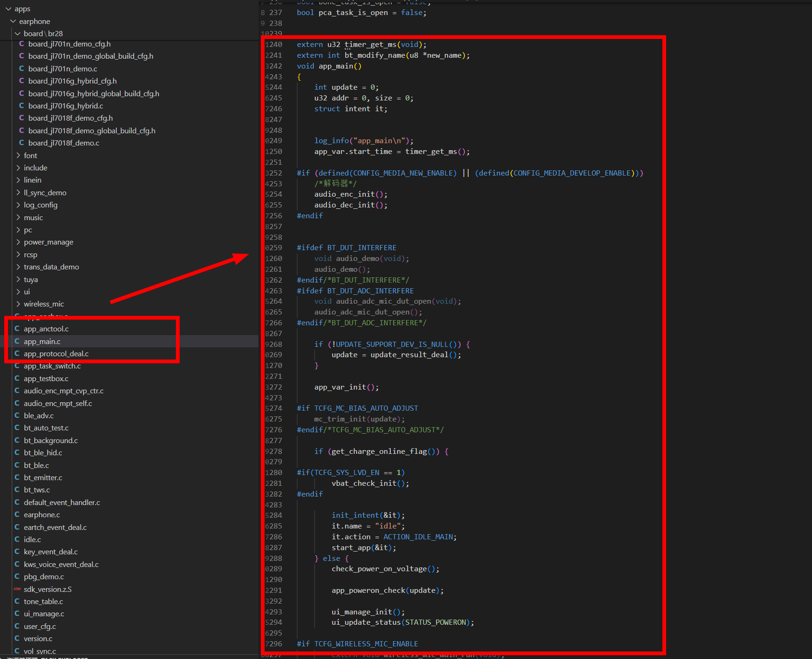Click C icon of app_anctool.c
Viewport: 812px width, 659px height.
tap(17, 329)
